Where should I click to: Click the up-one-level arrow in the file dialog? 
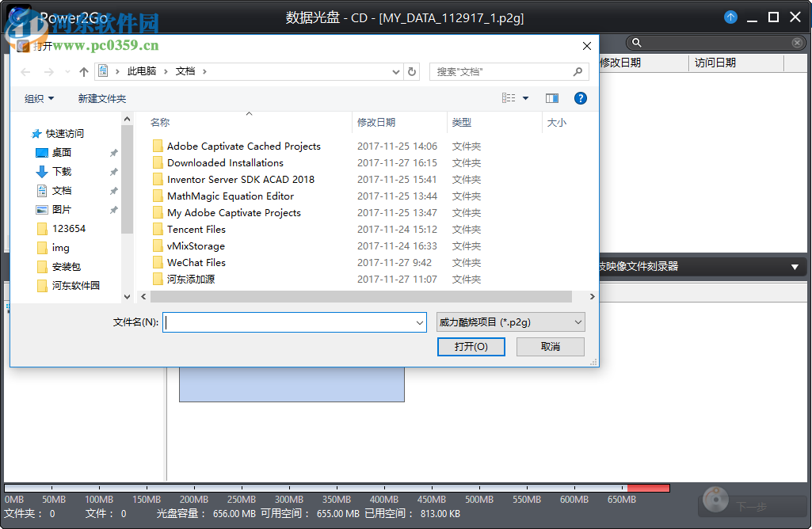tap(83, 71)
